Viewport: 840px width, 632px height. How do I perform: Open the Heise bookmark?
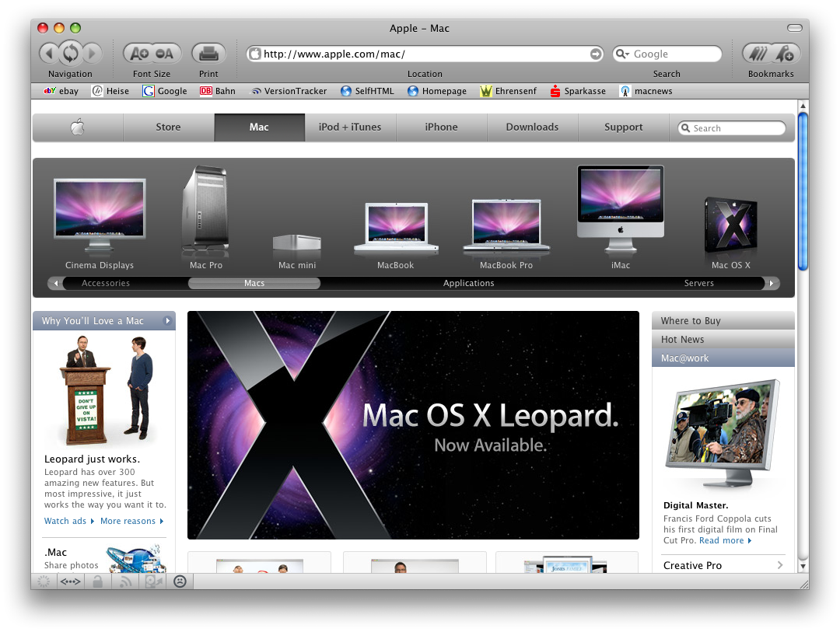pos(111,91)
